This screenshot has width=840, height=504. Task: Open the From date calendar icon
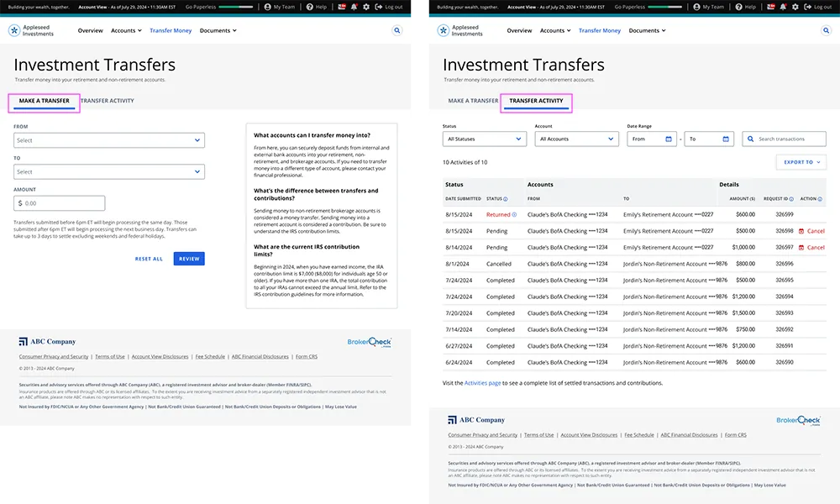pos(669,139)
